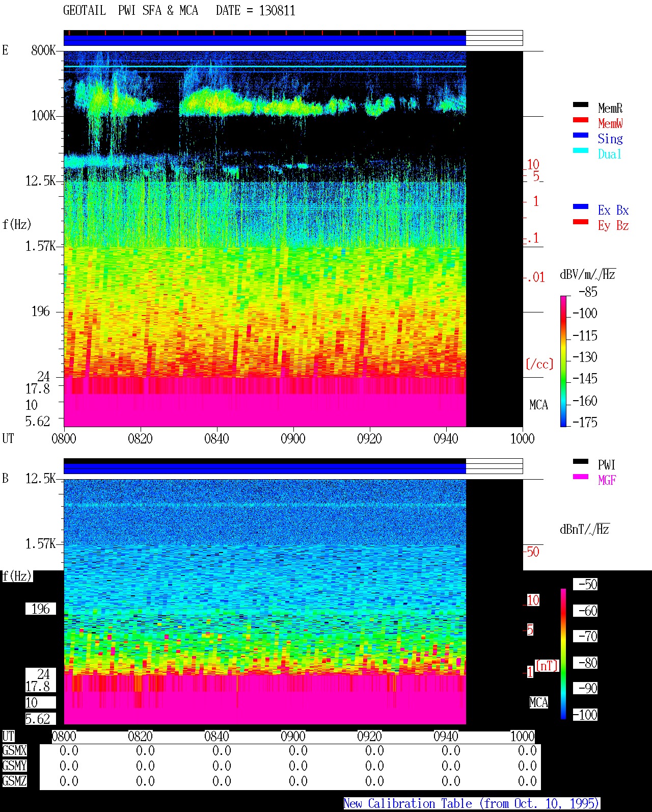The width and height of the screenshot is (652, 812).
Task: Click the MCA label beside the E panel
Action: [538, 405]
